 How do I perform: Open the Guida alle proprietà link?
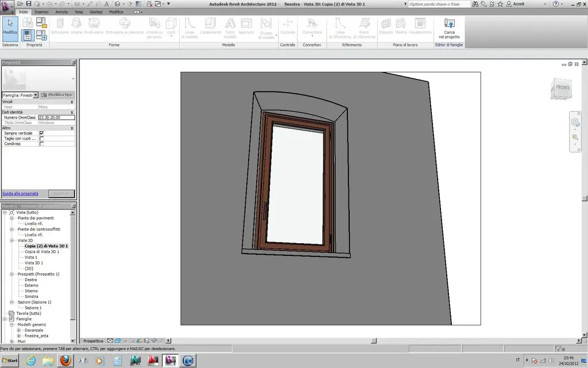click(20, 194)
